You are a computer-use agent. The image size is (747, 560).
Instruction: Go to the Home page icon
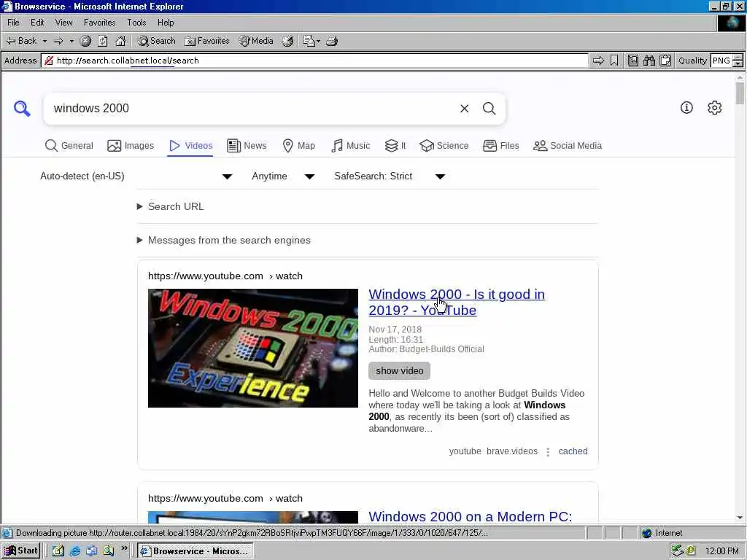(120, 41)
